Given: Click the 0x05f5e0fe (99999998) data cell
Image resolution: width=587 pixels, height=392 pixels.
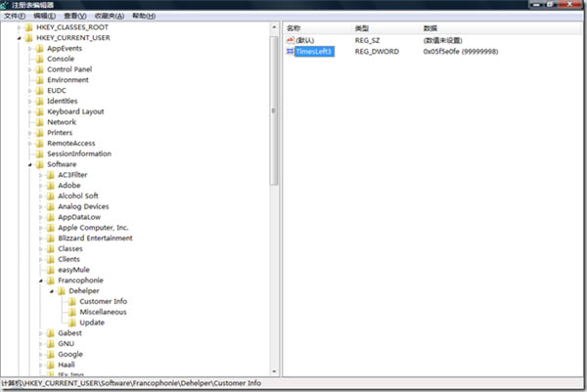Looking at the screenshot, I should tap(461, 51).
